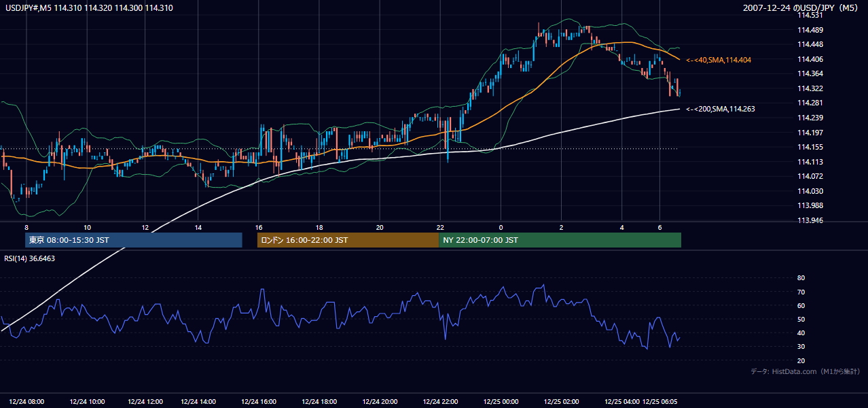Viewport: 868px width, 408px height.
Task: Click RSI axis level 20
Action: (801, 360)
